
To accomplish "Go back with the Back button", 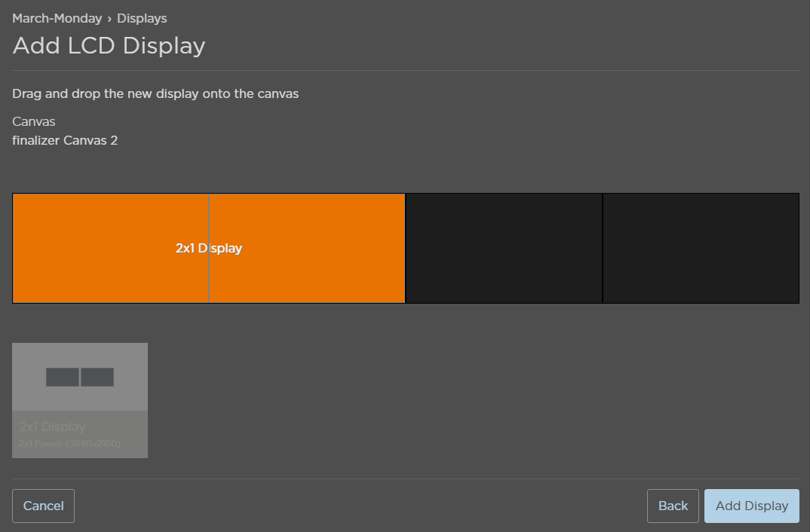I will point(673,506).
